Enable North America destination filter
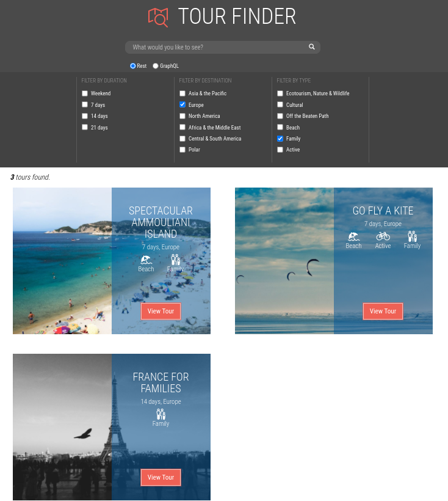Screen dimensions: 448x501 coord(182,116)
